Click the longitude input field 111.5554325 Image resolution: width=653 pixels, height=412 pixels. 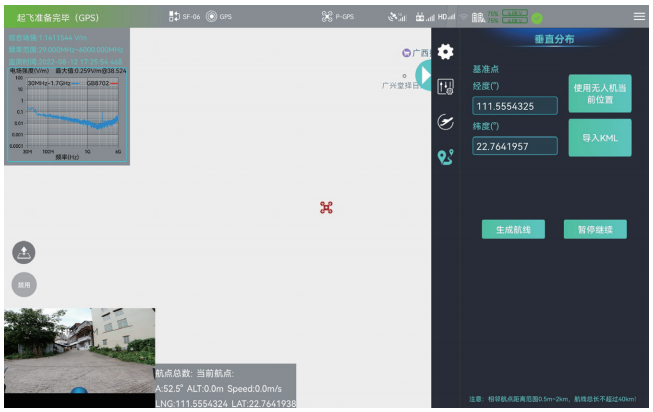pyautogui.click(x=515, y=106)
